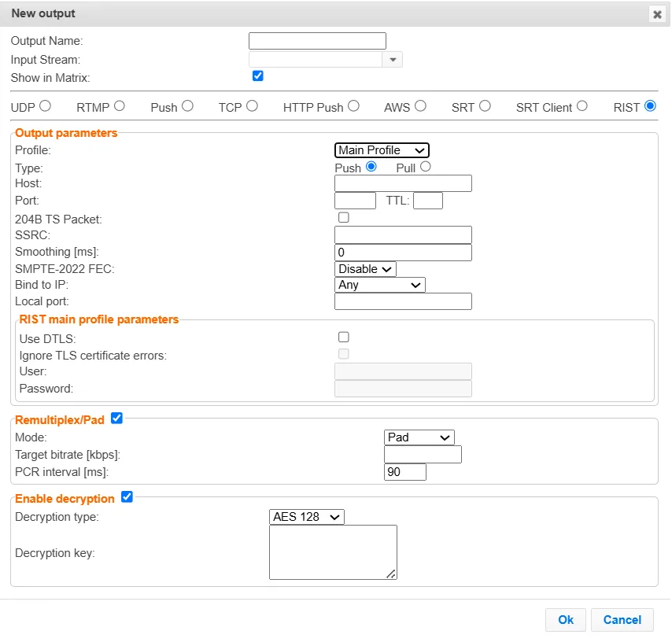Viewport: 672px width, 642px height.
Task: Open the Decryption type dropdown
Action: point(306,517)
